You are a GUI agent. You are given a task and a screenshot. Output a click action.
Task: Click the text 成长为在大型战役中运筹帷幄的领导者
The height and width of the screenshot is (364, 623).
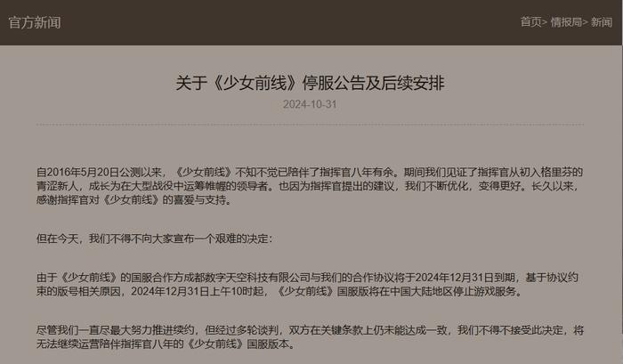click(x=181, y=186)
